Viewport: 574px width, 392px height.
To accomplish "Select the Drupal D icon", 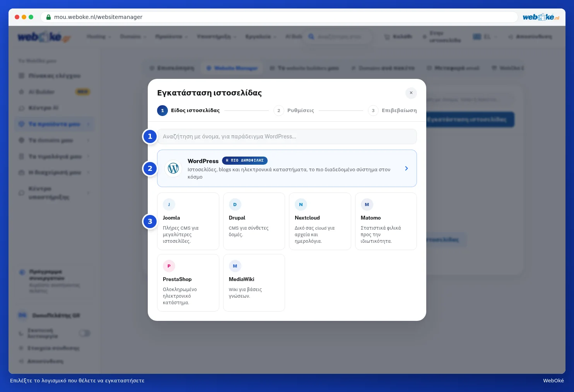I will click(x=235, y=205).
